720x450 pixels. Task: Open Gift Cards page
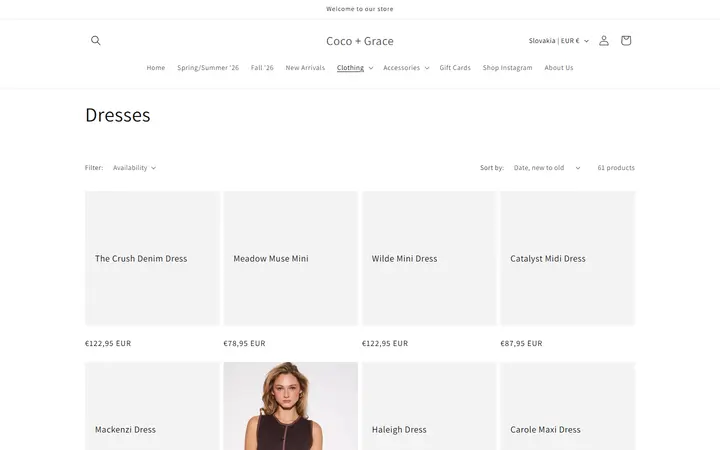pos(455,68)
